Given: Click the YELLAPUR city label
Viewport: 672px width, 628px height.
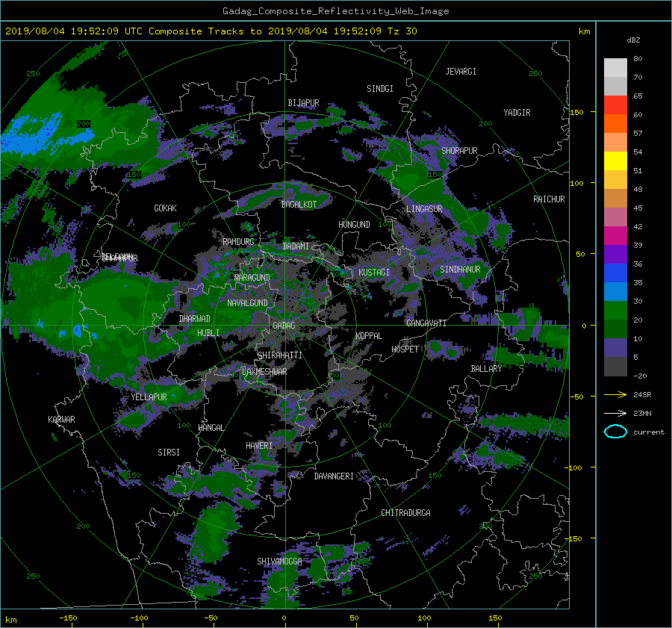Looking at the screenshot, I should click(149, 397).
